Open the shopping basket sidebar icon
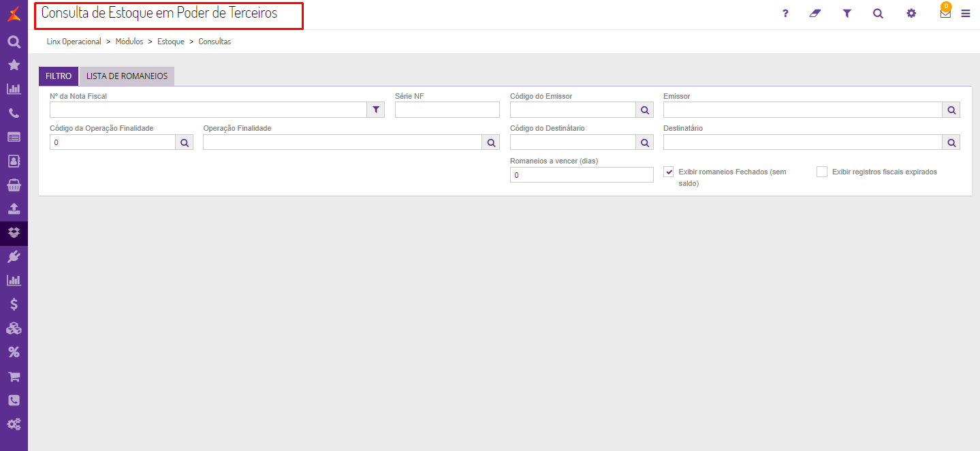The height and width of the screenshot is (451, 980). [14, 185]
